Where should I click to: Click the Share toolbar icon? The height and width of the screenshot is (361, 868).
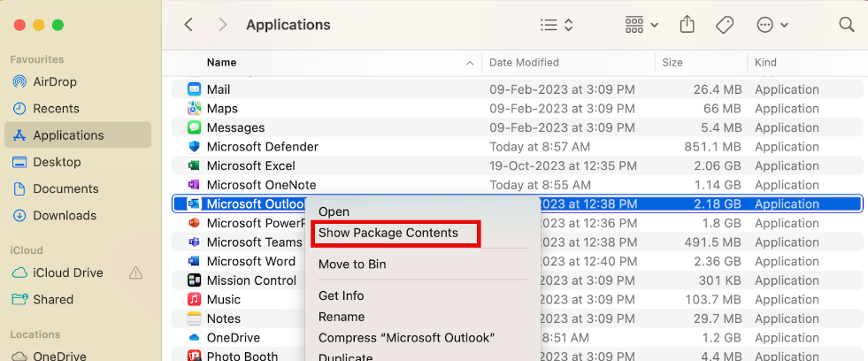point(687,25)
